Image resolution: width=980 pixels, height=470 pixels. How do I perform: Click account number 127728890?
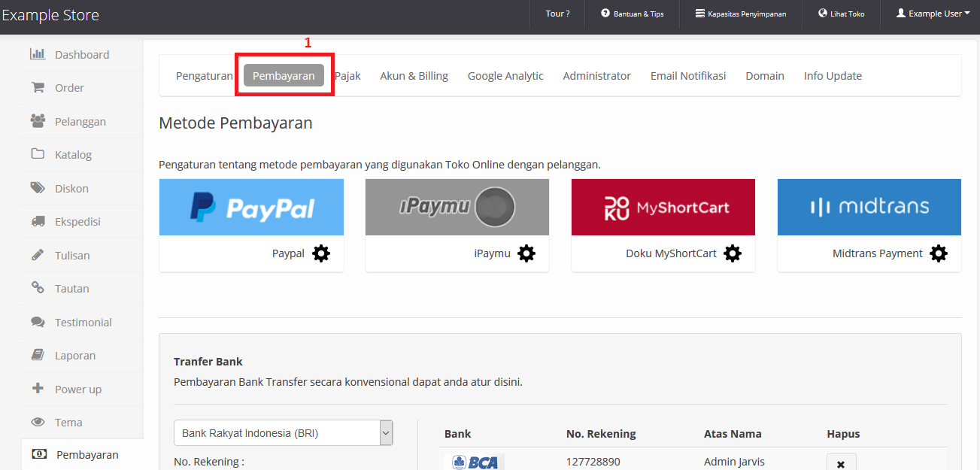(593, 462)
